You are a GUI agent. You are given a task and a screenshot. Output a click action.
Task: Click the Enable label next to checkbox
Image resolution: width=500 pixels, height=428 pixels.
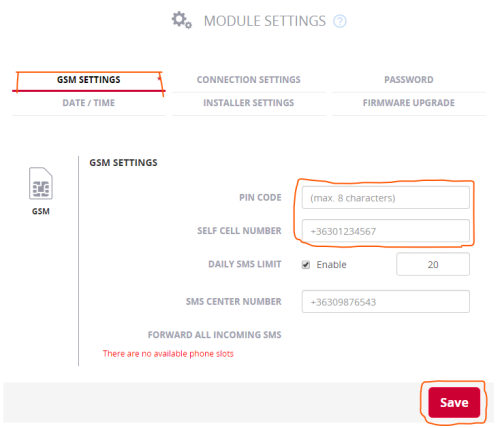331,265
